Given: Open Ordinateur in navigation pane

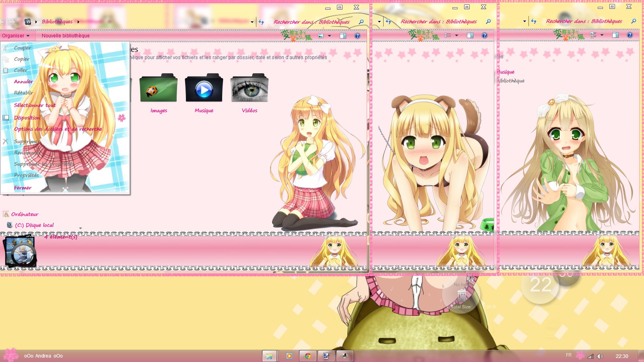Looking at the screenshot, I should pos(25,214).
